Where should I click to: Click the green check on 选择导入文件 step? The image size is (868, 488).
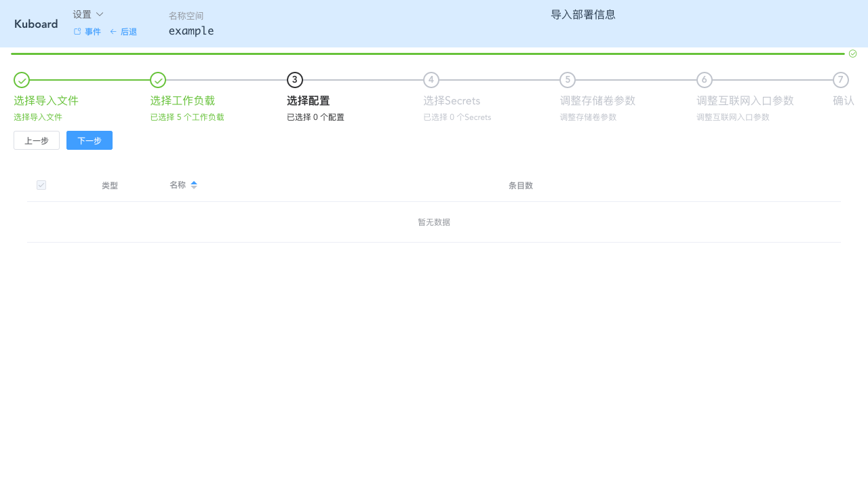pos(21,80)
